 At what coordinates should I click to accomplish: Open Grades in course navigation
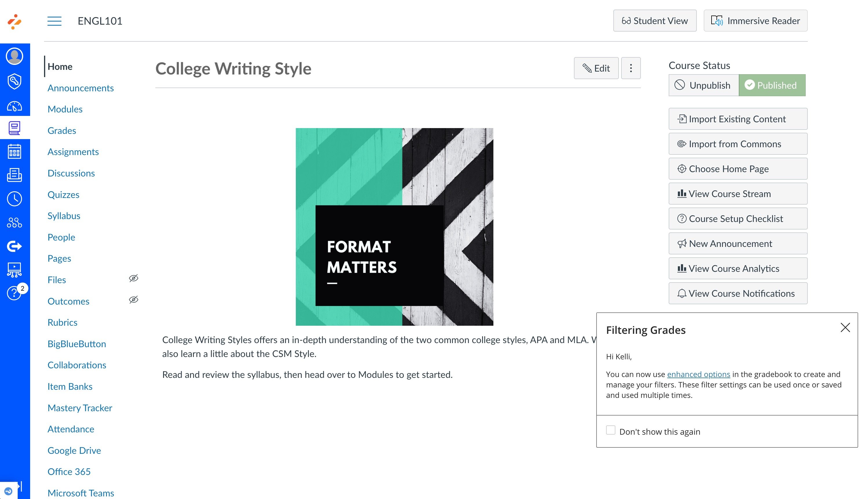62,131
